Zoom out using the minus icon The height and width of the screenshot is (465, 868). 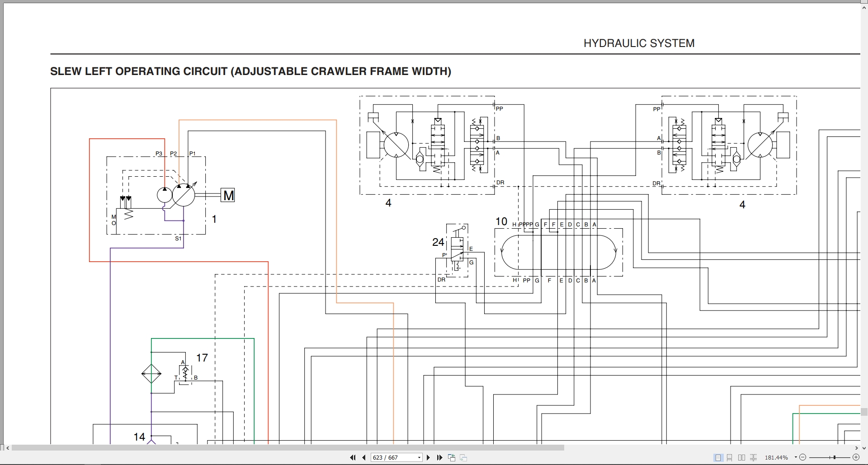[802, 457]
